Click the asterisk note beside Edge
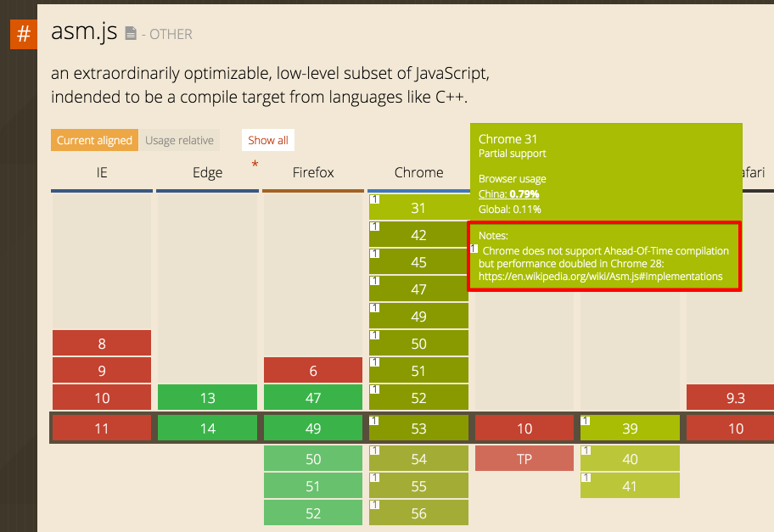774x532 pixels. point(255,165)
